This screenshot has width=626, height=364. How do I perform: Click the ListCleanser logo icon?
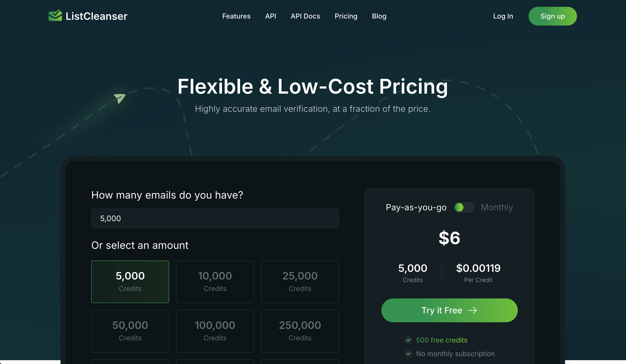click(x=55, y=16)
